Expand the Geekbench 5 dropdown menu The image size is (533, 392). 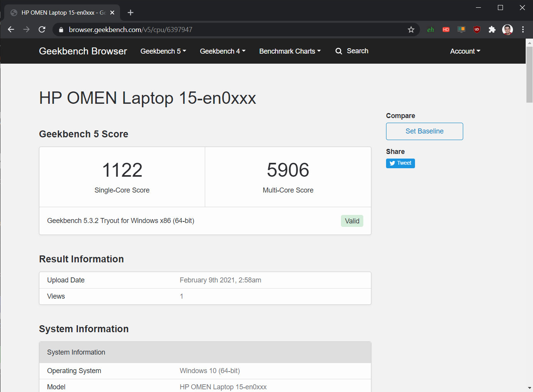(x=163, y=51)
